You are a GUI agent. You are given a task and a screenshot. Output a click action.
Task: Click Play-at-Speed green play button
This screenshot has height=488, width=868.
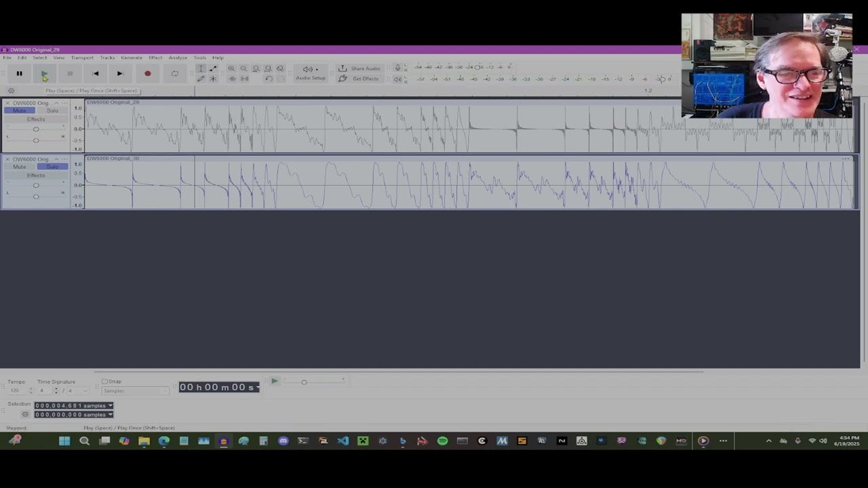pos(274,382)
